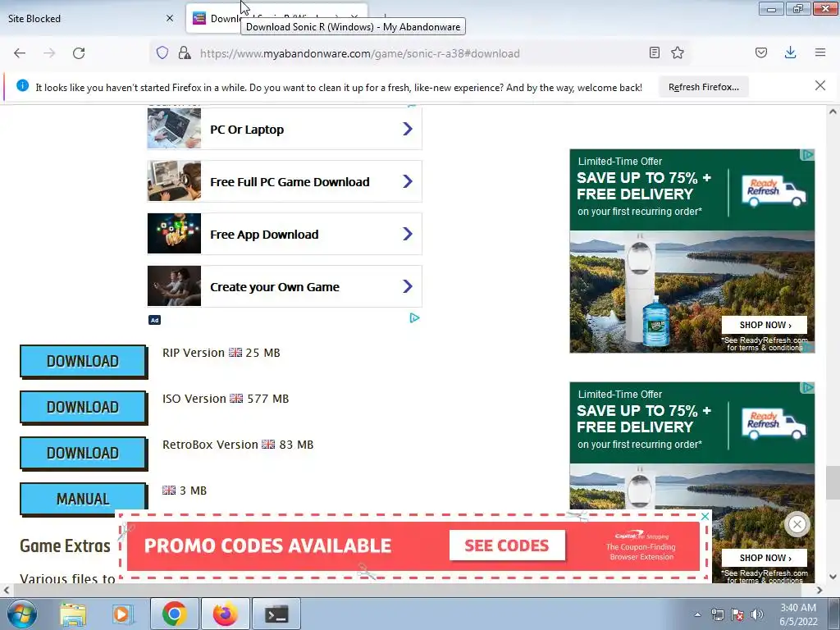This screenshot has height=630, width=840.
Task: Click AdChoices icon on bottom ReadyRefresh ad
Action: coord(807,388)
